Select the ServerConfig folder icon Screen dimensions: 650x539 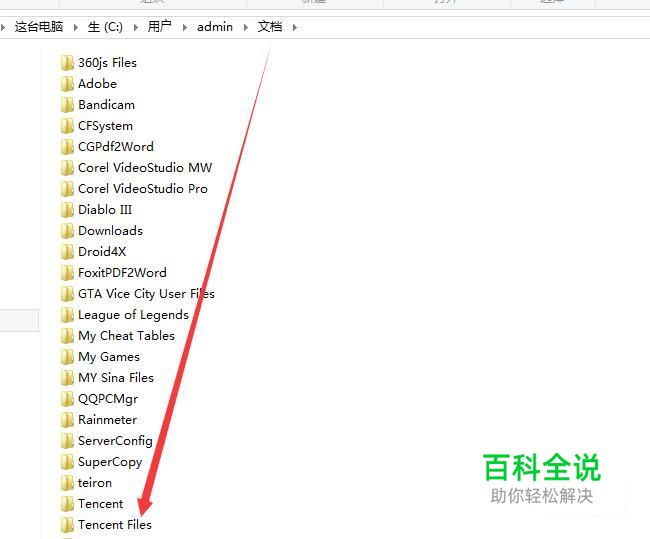coord(67,441)
